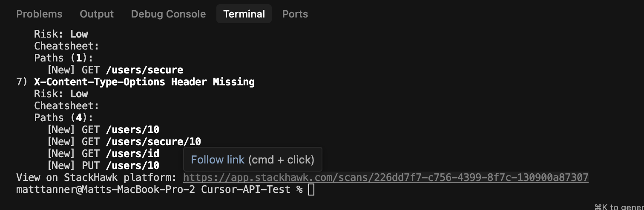
Task: Click the Paths (4) line
Action: [64, 118]
